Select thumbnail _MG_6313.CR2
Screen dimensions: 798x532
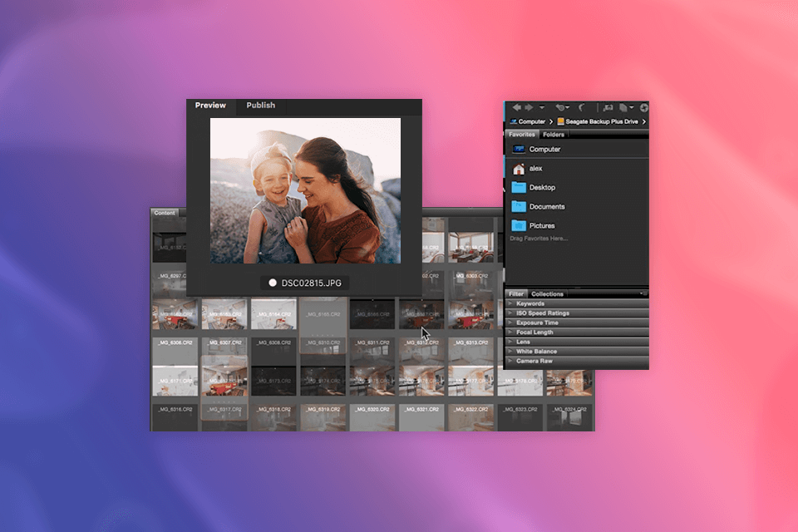tap(471, 351)
